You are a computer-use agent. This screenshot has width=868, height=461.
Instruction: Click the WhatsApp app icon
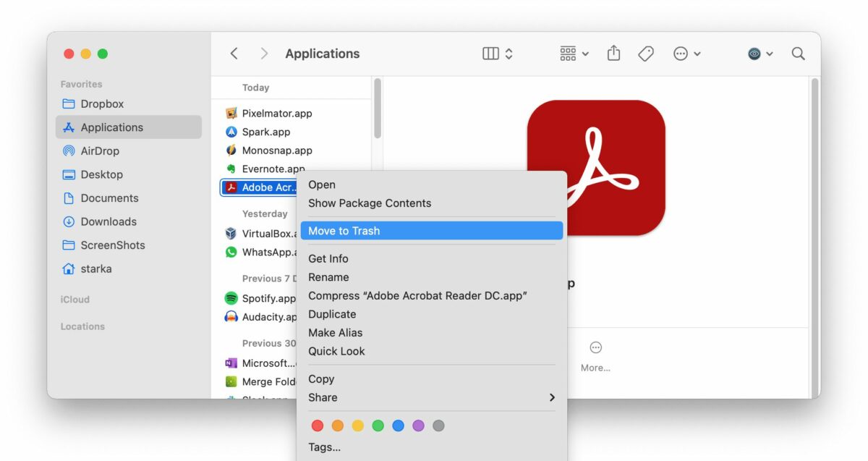231,252
